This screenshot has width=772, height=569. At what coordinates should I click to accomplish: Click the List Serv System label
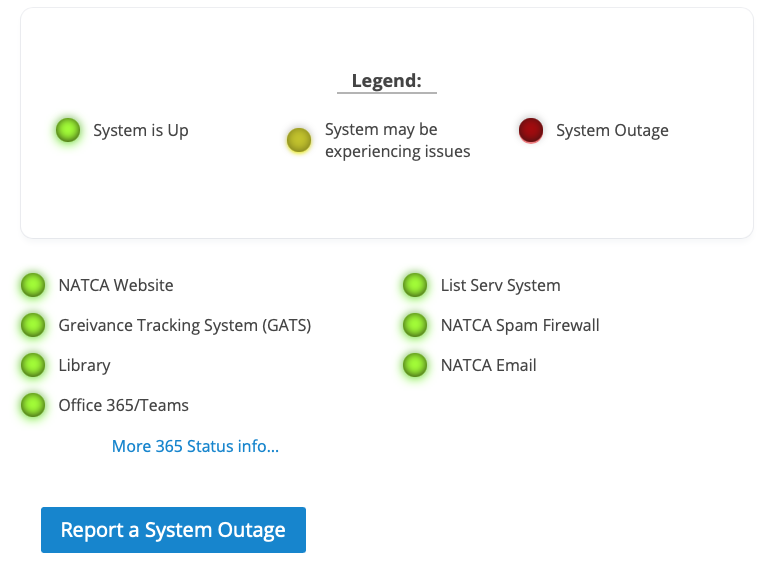click(x=500, y=285)
